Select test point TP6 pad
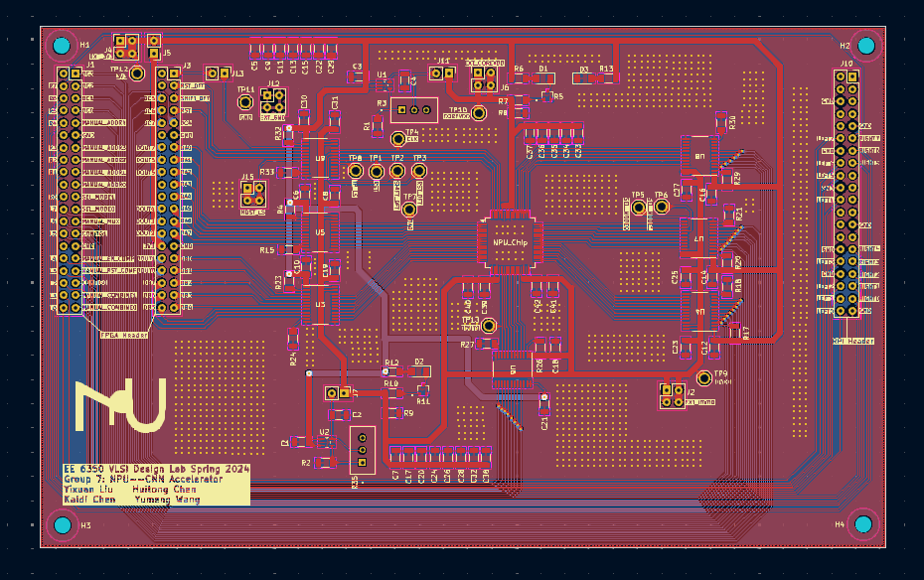This screenshot has width=924, height=580. point(661,207)
